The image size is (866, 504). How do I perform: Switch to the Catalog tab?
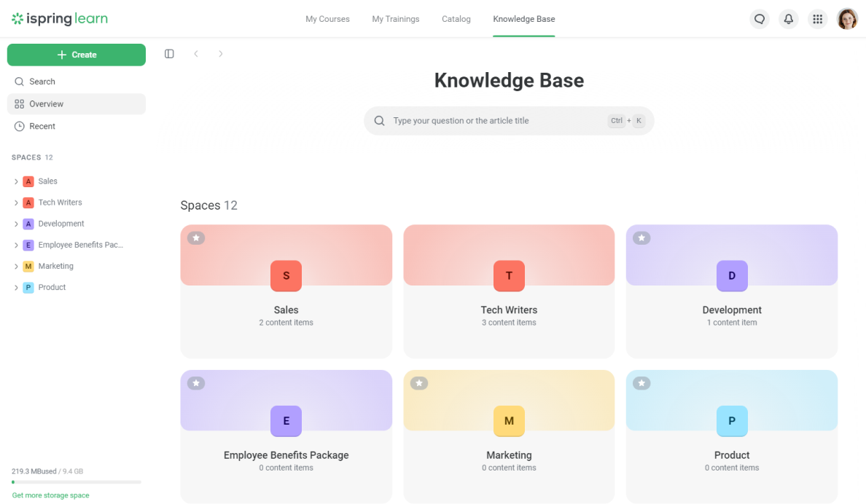456,19
